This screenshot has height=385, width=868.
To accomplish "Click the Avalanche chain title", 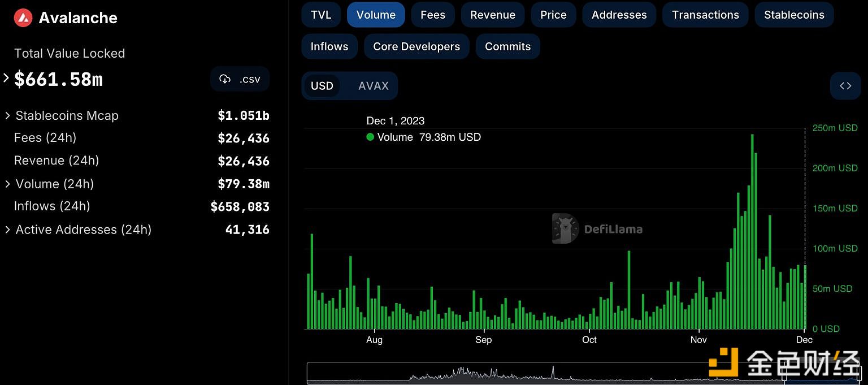I will (x=78, y=18).
